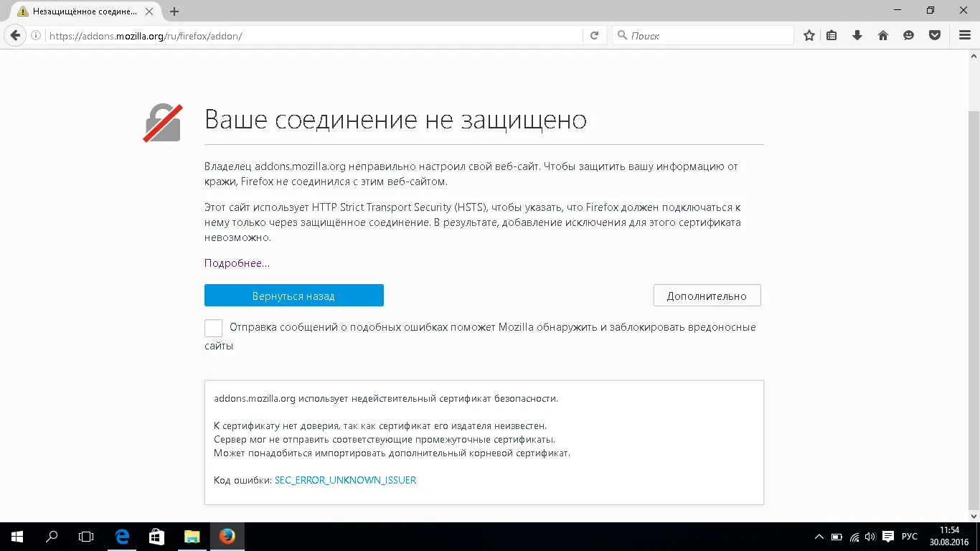Follow the Подробнее… link
This screenshot has height=551, width=980.
[x=237, y=263]
